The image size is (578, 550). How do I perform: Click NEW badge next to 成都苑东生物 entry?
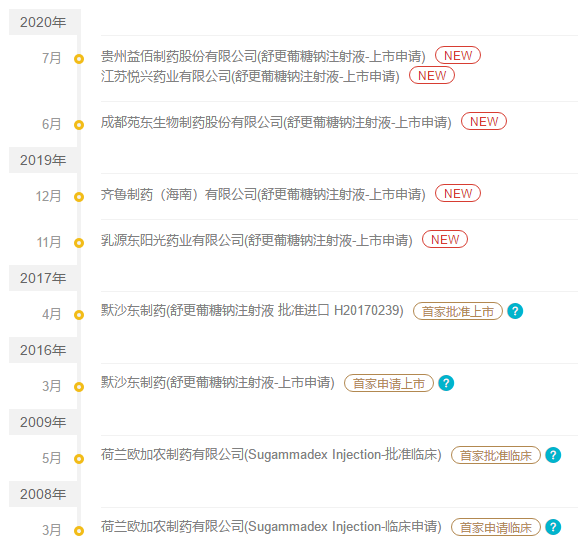tap(484, 121)
